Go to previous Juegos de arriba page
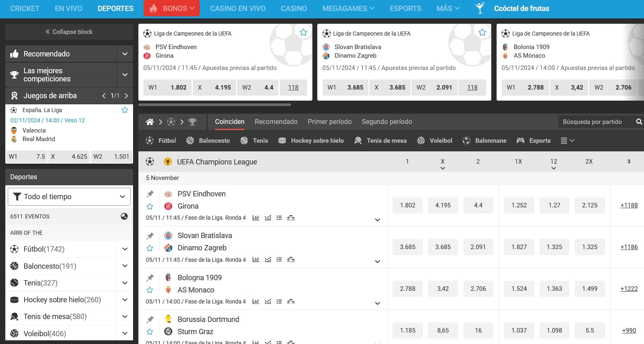 click(x=104, y=96)
